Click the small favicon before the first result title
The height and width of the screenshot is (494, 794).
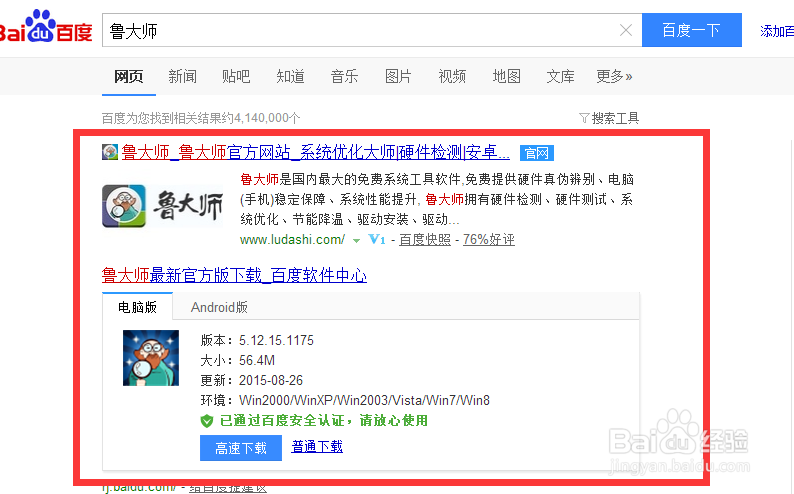pyautogui.click(x=110, y=152)
